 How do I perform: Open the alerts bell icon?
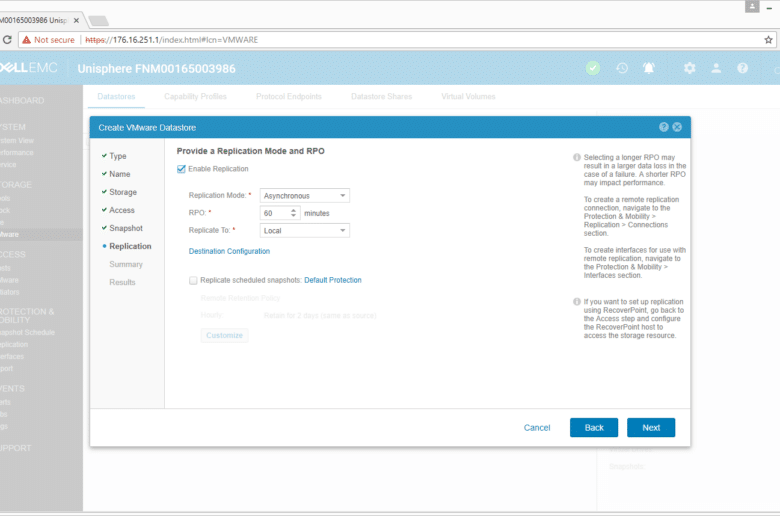(x=649, y=68)
